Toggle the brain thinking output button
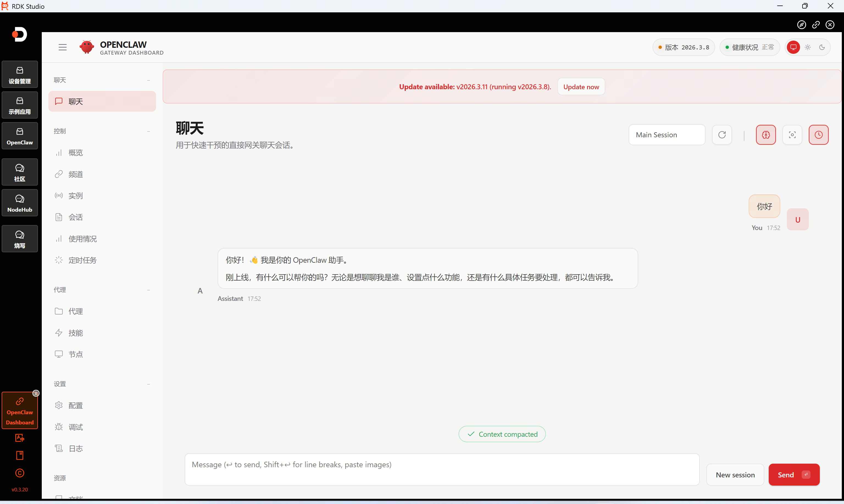This screenshot has width=844, height=504. pos(766,135)
